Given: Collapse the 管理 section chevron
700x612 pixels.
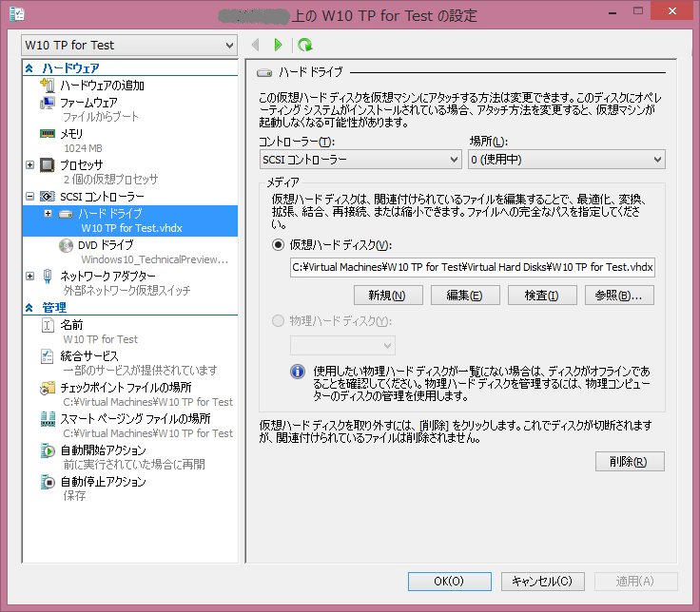Looking at the screenshot, I should click(x=29, y=308).
